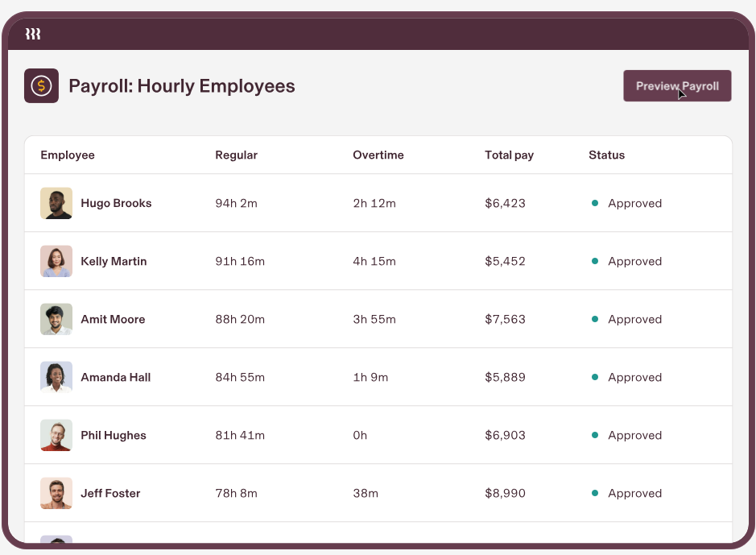
Task: Open Hugo Brooks' avatar photo
Action: (x=56, y=203)
